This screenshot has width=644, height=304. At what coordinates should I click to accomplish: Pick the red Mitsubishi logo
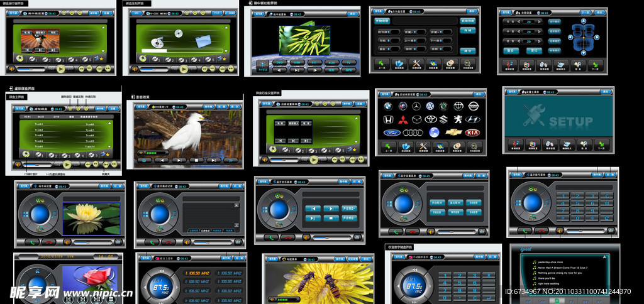402,119
